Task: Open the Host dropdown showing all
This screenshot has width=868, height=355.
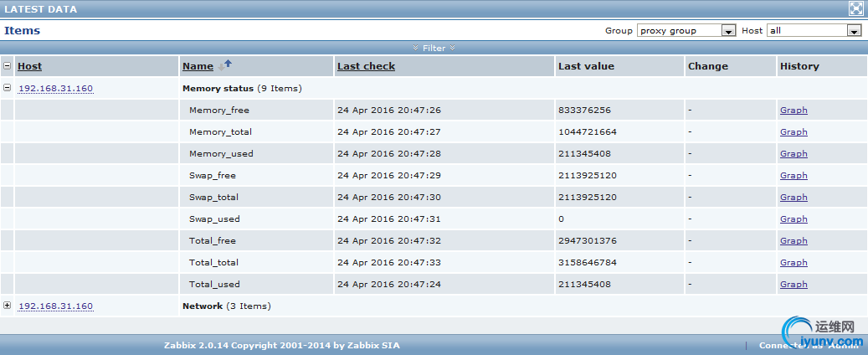Action: pyautogui.click(x=814, y=30)
